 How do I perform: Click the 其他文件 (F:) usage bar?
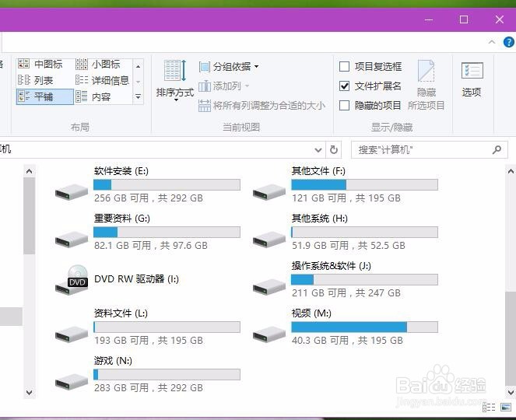[364, 185]
